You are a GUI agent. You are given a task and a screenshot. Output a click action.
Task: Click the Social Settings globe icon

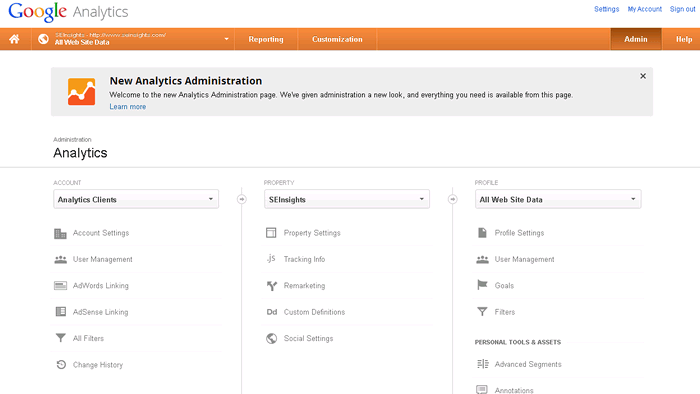click(x=271, y=338)
